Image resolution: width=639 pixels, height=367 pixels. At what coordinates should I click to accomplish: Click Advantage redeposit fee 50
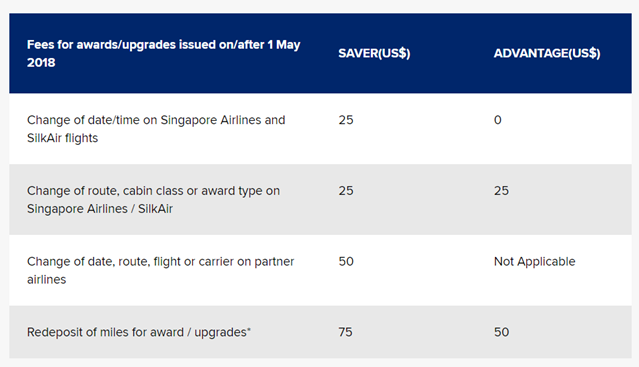pos(501,332)
